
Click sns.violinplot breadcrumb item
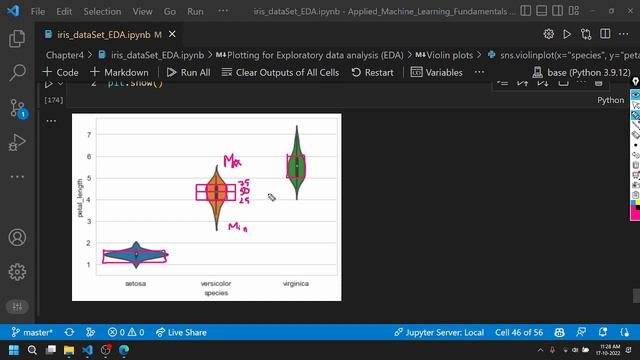coord(564,55)
